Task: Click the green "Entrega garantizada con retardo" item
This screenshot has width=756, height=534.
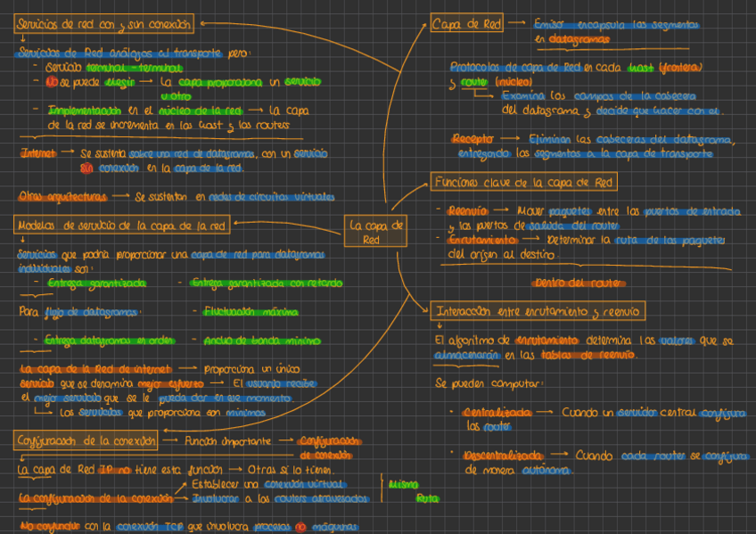Action: click(267, 283)
